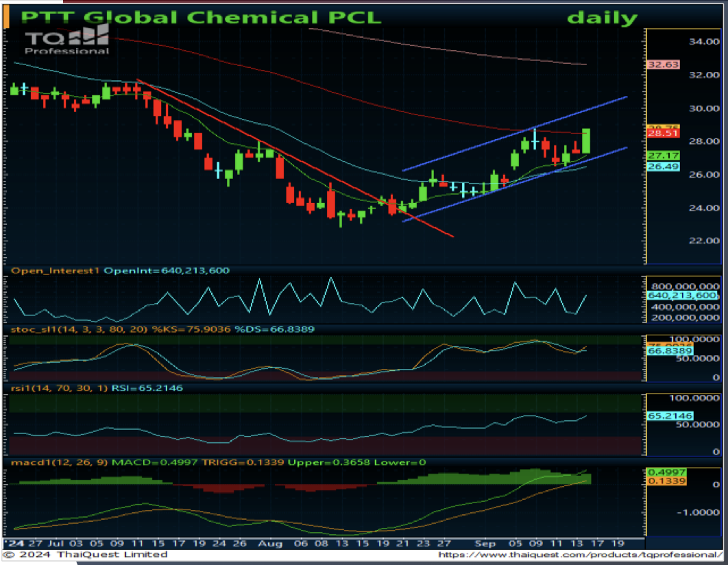Select the 400,000,000 open interest axis label
This screenshot has width=728, height=565.
[x=685, y=307]
